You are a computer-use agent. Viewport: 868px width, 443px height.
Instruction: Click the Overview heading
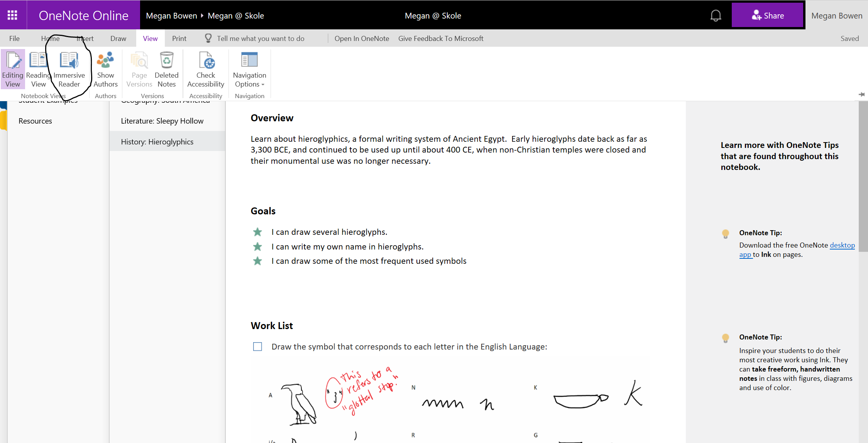(272, 118)
